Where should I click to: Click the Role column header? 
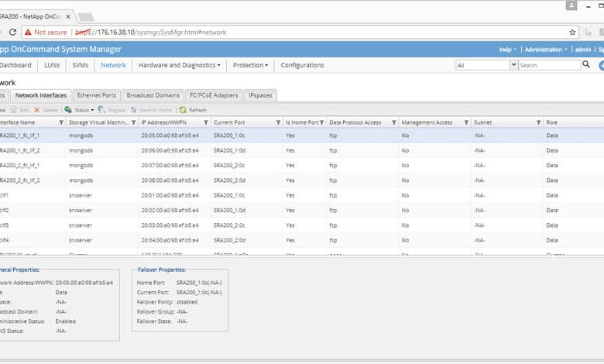pyautogui.click(x=551, y=122)
